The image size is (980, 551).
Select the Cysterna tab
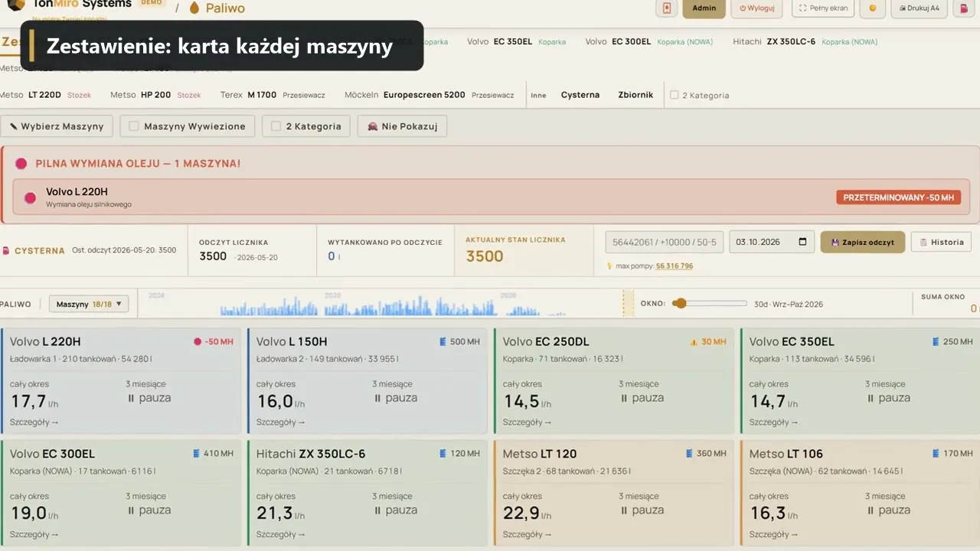(580, 95)
